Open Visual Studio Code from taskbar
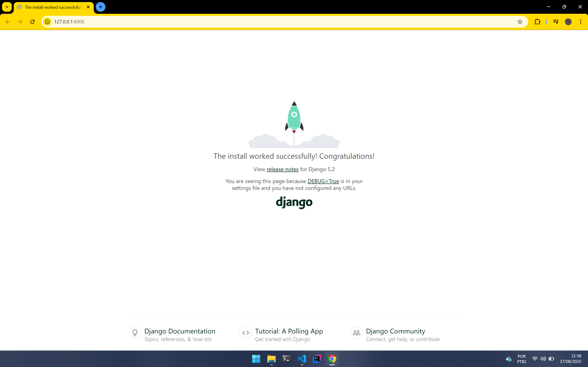 click(302, 359)
